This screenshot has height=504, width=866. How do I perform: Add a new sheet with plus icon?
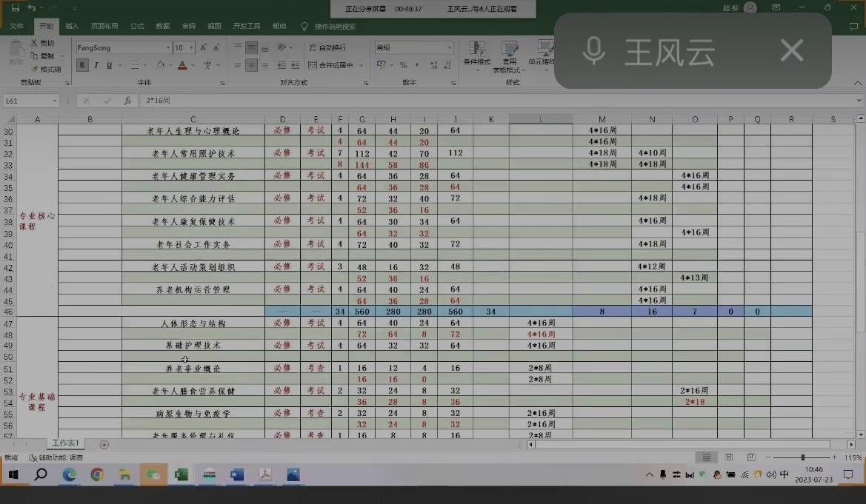tap(104, 445)
